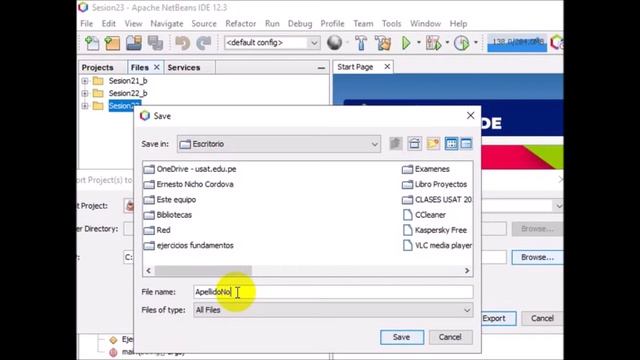Open the Run menu
Screen dimensions: 640x360
[272, 24]
